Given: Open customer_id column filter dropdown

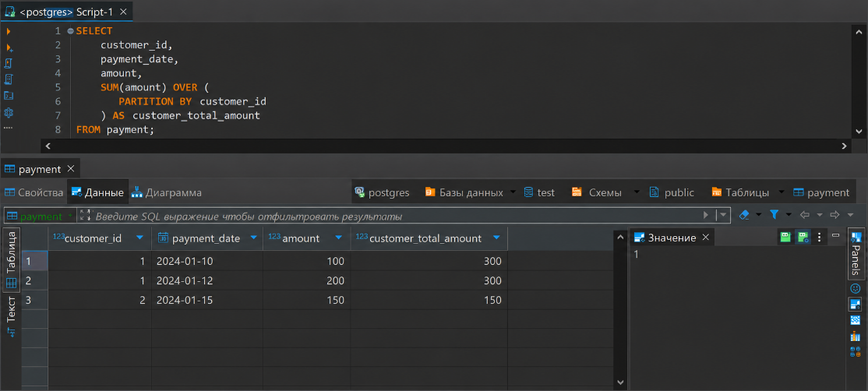Looking at the screenshot, I should click(139, 238).
